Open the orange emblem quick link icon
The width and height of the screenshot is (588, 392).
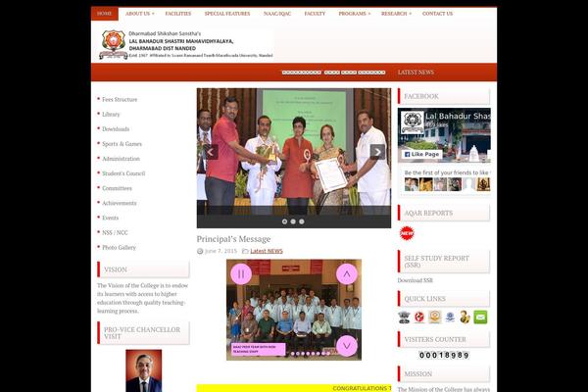[x=434, y=318]
